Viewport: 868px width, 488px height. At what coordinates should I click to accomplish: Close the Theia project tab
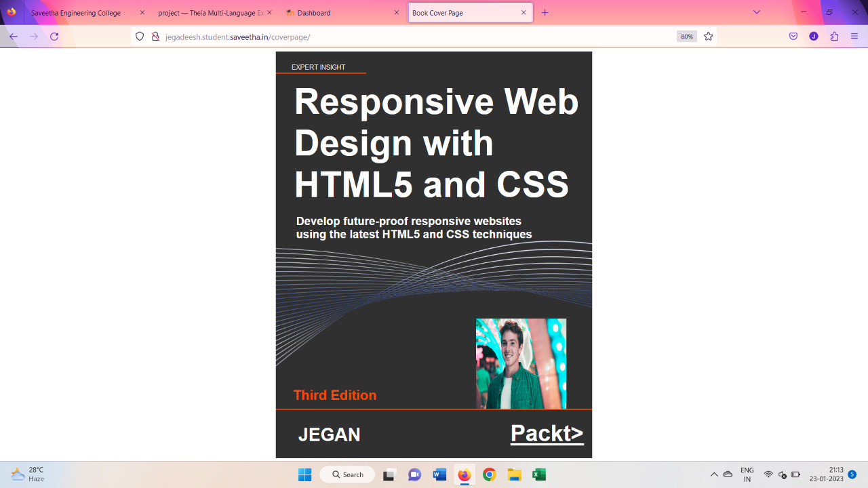269,13
